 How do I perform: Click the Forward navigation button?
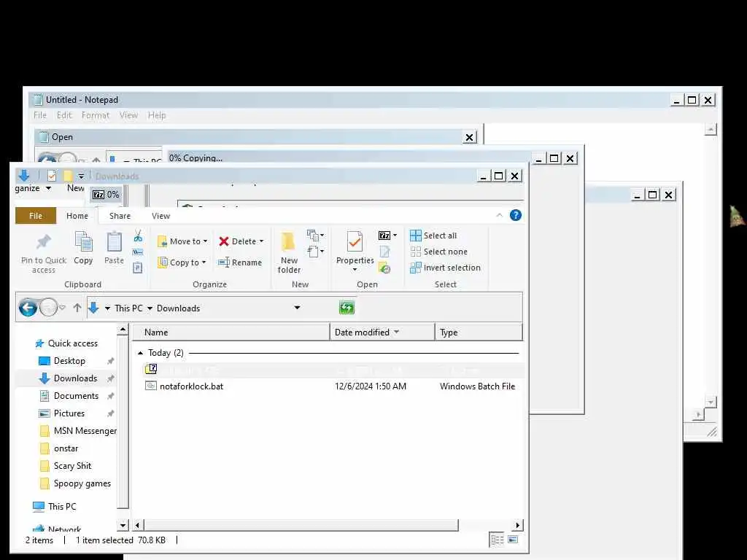tap(48, 308)
